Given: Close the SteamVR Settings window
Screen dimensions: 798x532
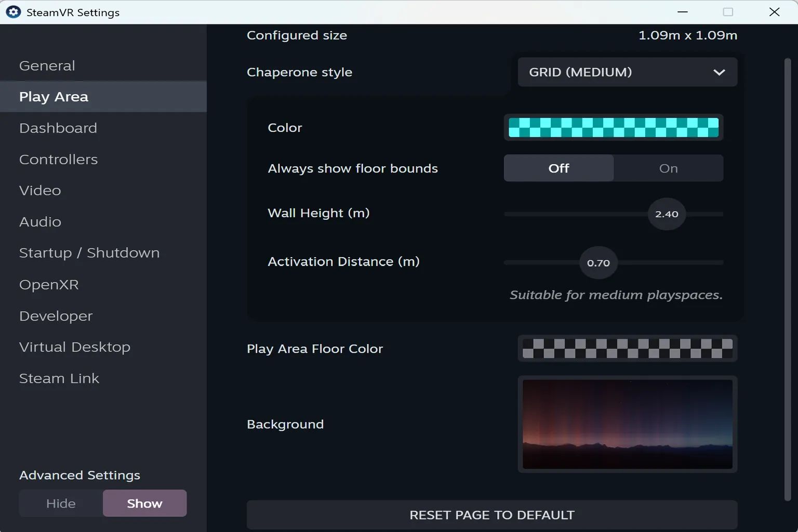Looking at the screenshot, I should point(774,12).
